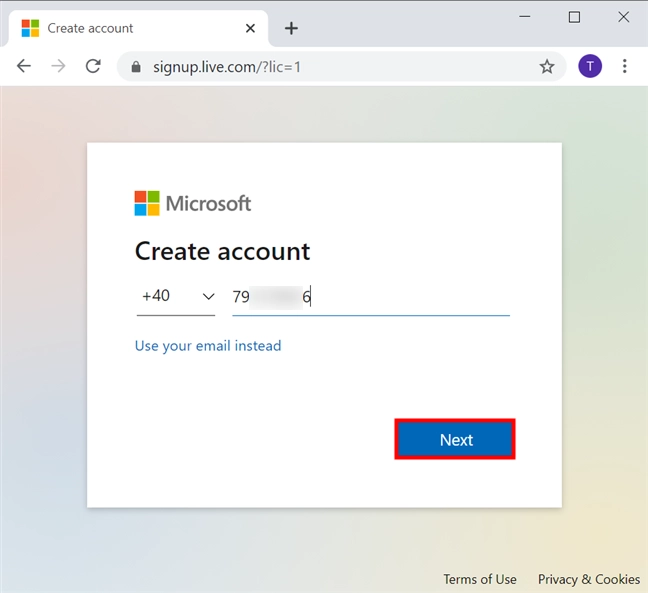This screenshot has width=648, height=593.
Task: Click 'Use your email instead' link
Action: point(208,345)
